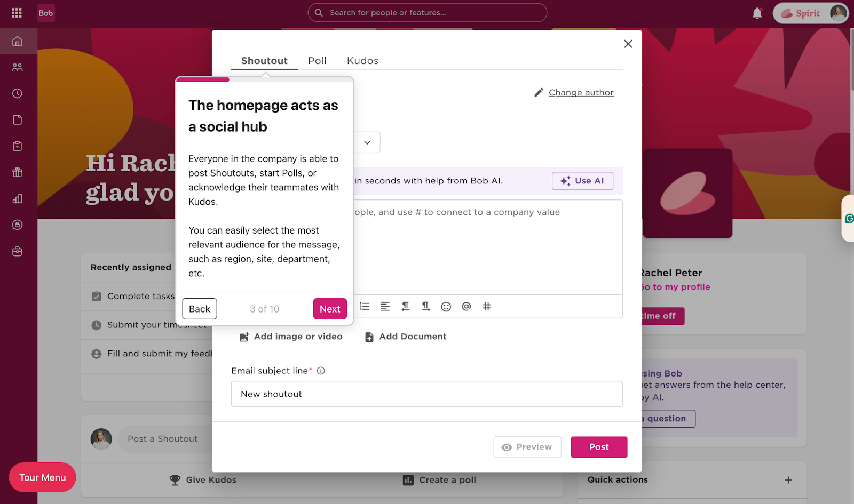
Task: Switch to the Poll tab
Action: pyautogui.click(x=317, y=61)
